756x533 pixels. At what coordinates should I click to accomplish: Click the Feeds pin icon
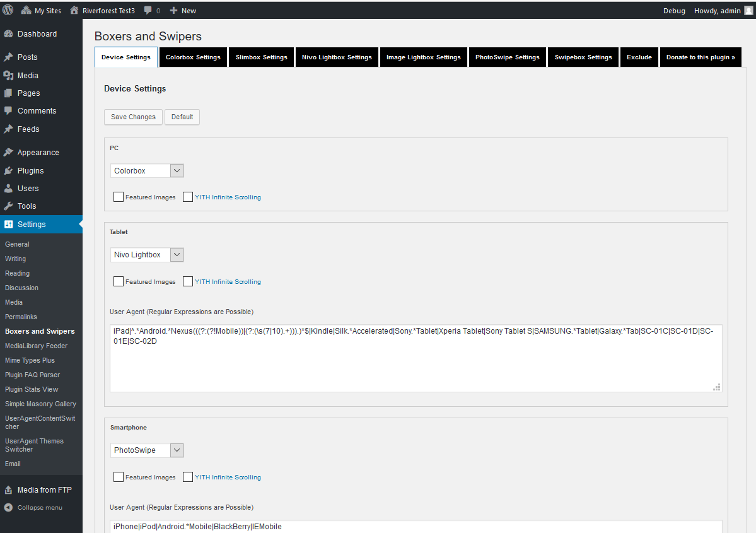pyautogui.click(x=8, y=129)
